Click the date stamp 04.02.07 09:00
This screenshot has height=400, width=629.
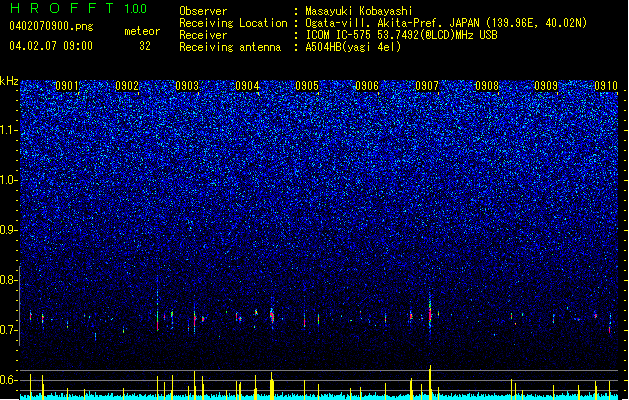pos(51,46)
